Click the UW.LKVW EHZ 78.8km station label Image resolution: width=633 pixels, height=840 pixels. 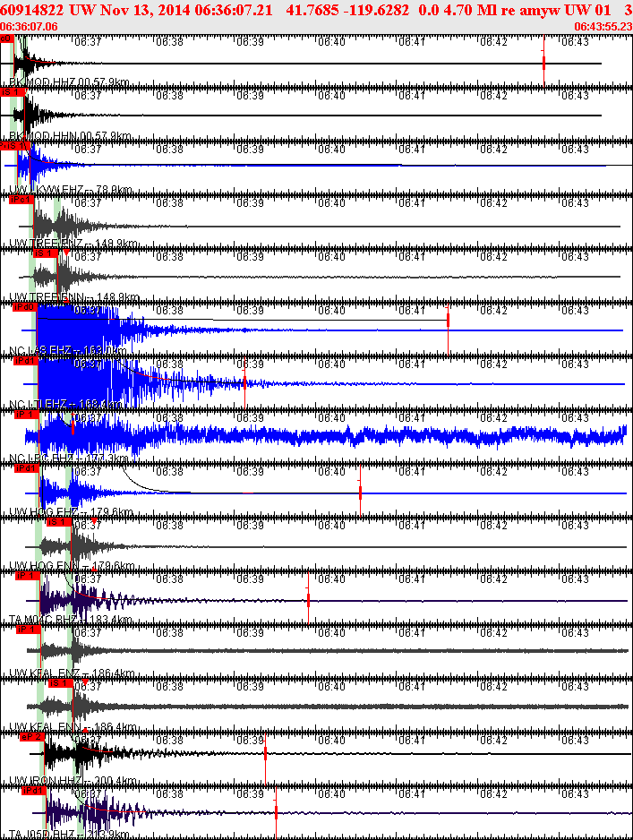pyautogui.click(x=71, y=190)
